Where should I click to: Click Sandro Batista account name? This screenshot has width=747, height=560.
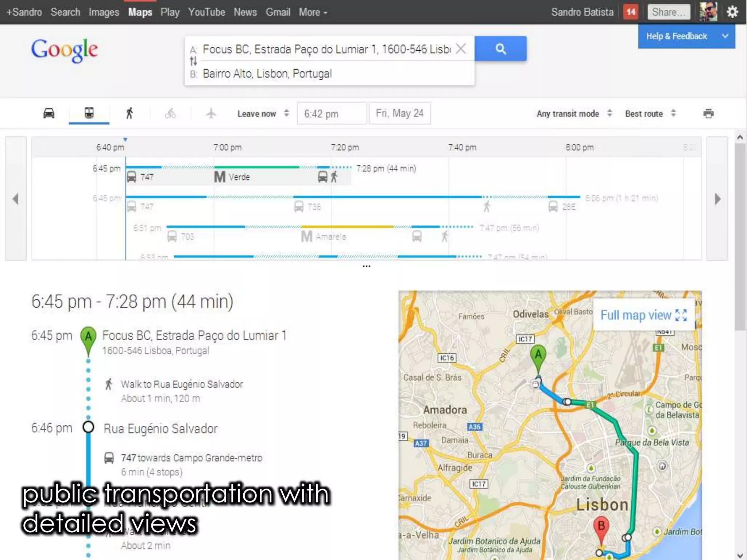pos(582,12)
